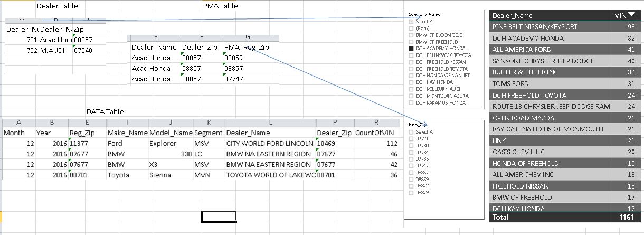Select the PINE BELT NISSAN/KEYPORT row
Viewport: 644px width, 235px height.
564,26
